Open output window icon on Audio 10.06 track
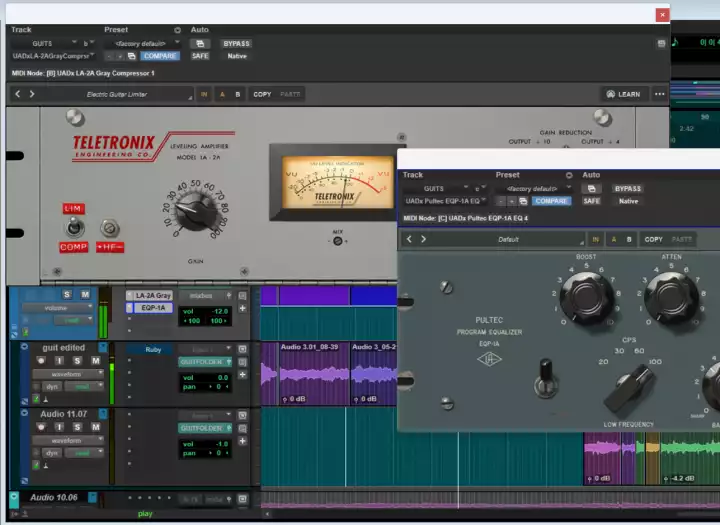Screen dimensions: 720x525 [x=242, y=499]
